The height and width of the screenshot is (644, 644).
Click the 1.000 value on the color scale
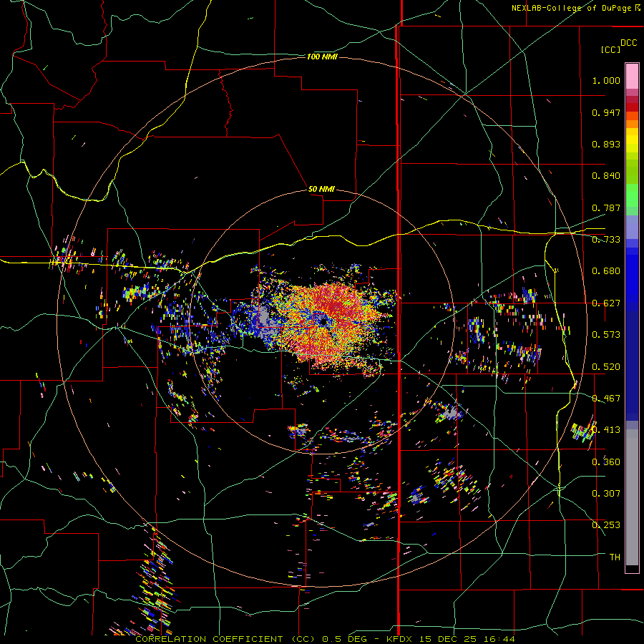pyautogui.click(x=606, y=80)
